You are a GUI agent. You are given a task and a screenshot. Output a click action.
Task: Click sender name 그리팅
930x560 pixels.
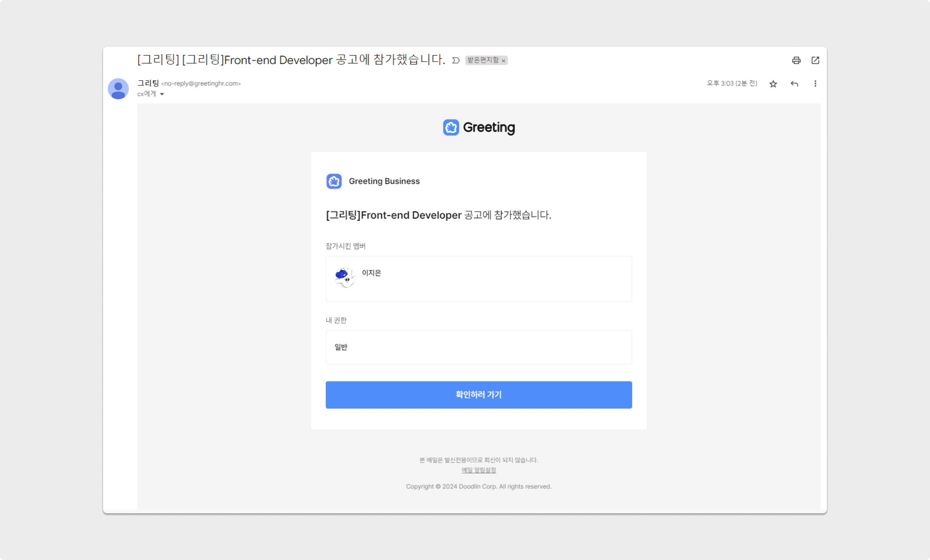(x=148, y=83)
